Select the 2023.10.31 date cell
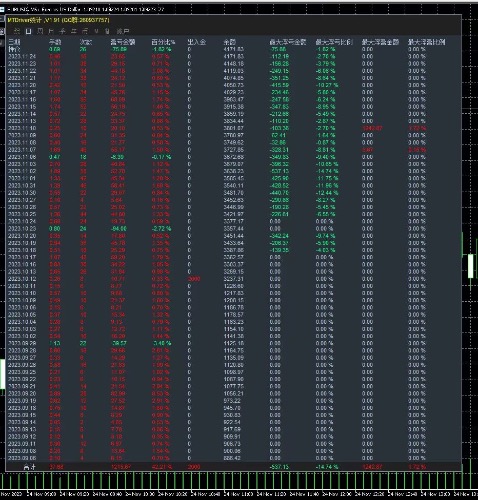The image size is (478, 500). click(x=22, y=185)
